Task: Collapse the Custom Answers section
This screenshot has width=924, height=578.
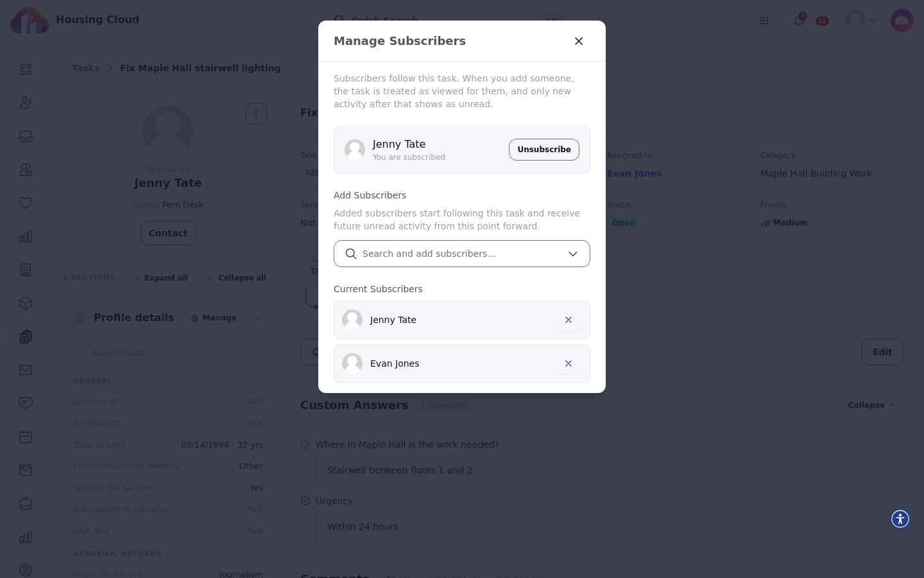Action: 871,405
